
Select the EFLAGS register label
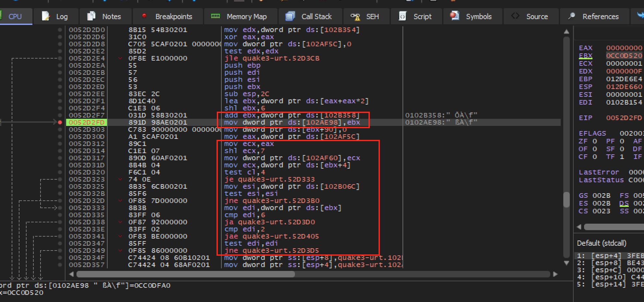pyautogui.click(x=592, y=133)
